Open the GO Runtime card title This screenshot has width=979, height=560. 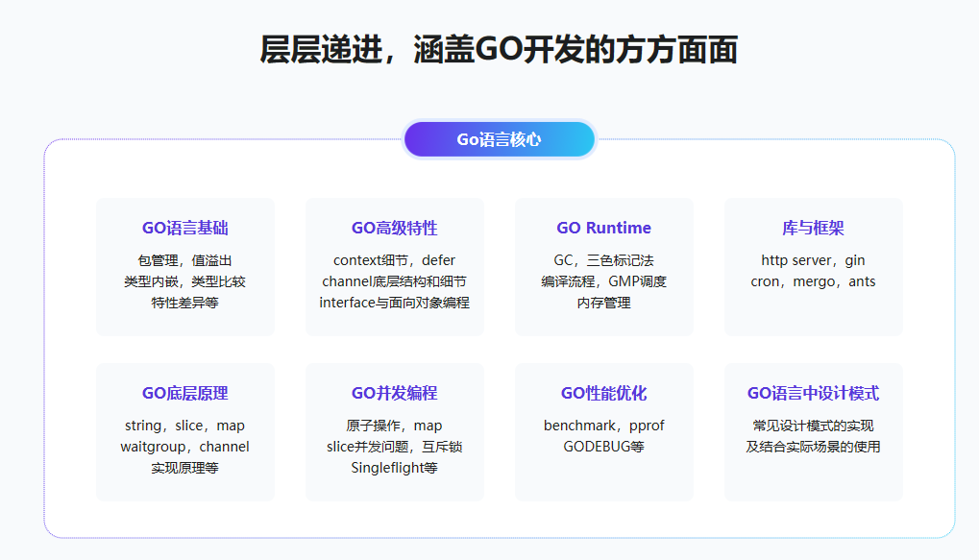point(603,228)
